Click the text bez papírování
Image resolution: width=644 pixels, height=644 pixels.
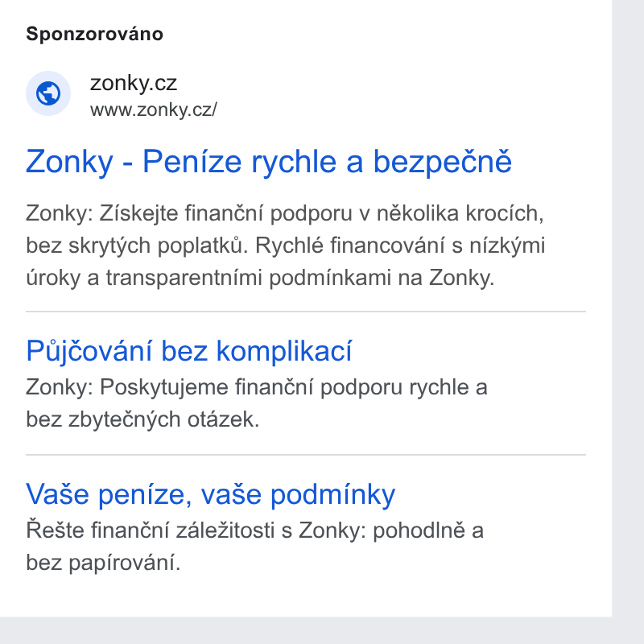click(x=103, y=563)
